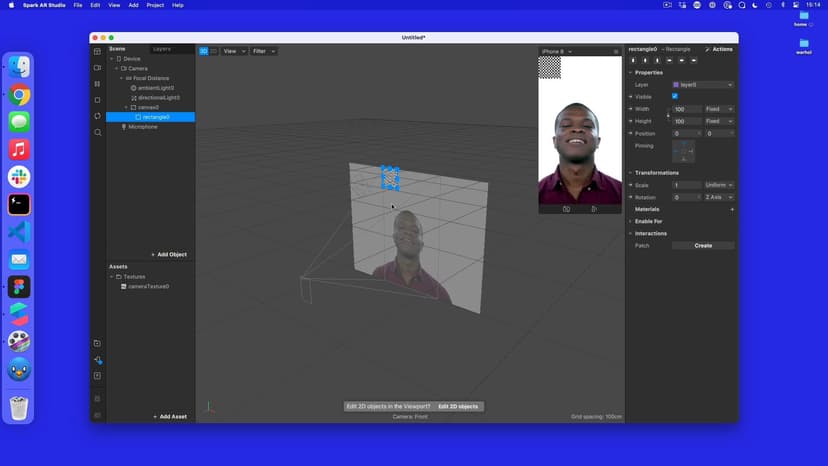Select cameraTexture0 asset
Image resolution: width=828 pixels, height=466 pixels.
coord(150,286)
